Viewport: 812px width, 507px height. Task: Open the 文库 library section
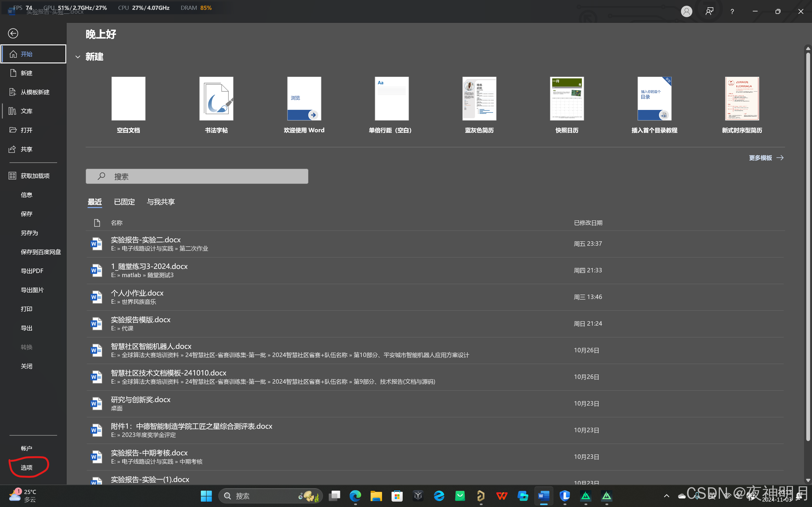[26, 111]
